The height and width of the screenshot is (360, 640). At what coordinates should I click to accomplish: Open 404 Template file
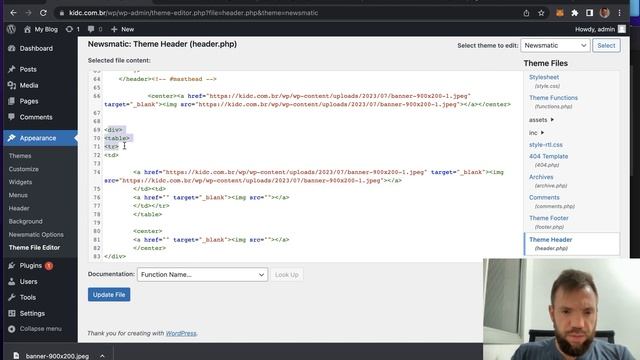click(549, 156)
